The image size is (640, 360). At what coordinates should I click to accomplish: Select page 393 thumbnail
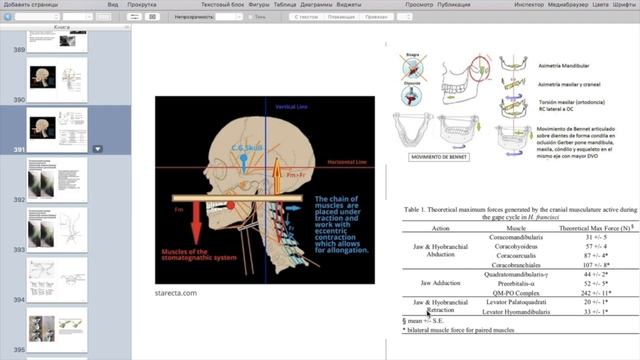point(57,230)
